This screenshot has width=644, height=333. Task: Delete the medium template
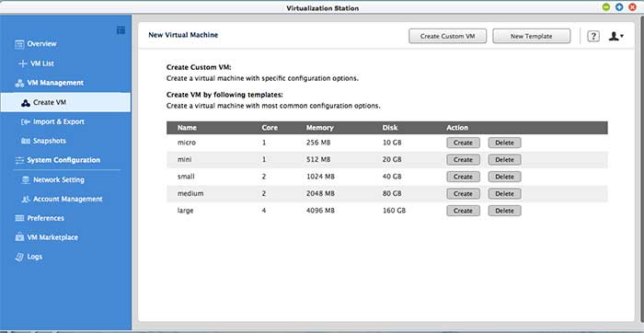coord(505,194)
